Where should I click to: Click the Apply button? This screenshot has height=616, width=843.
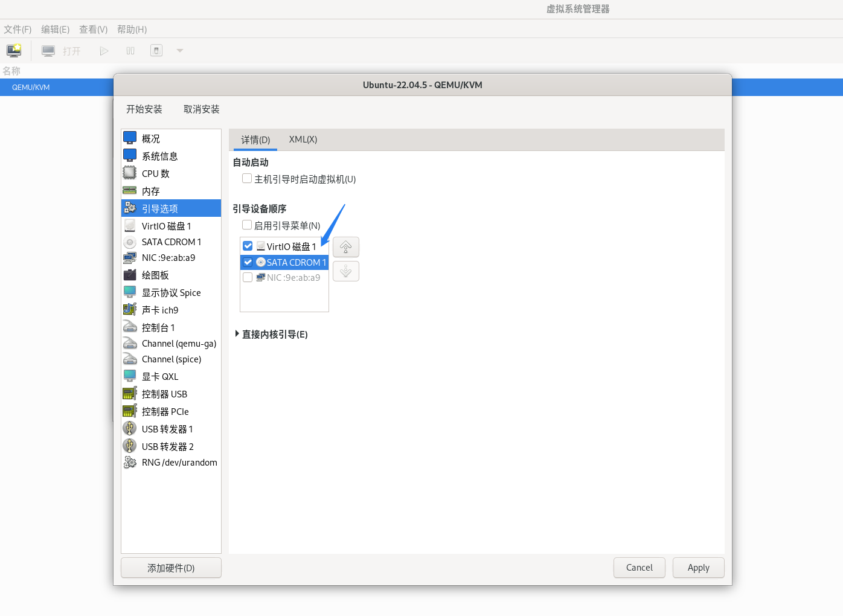click(699, 568)
